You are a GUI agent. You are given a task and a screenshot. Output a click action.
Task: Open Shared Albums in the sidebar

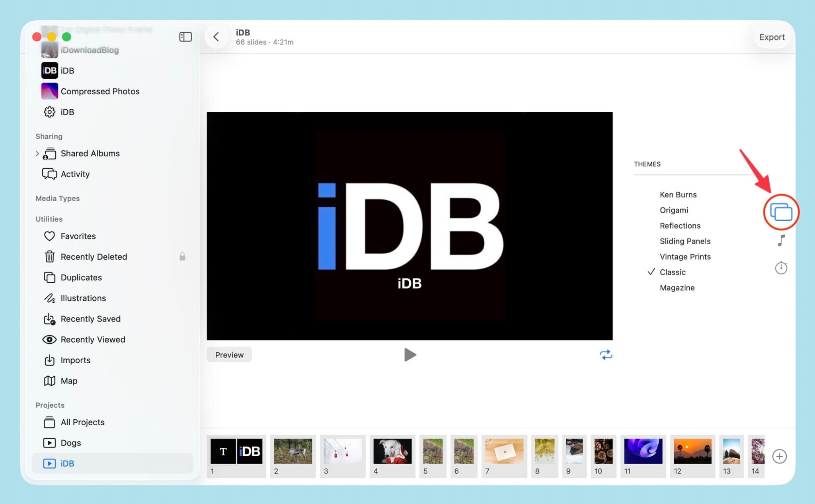click(90, 153)
